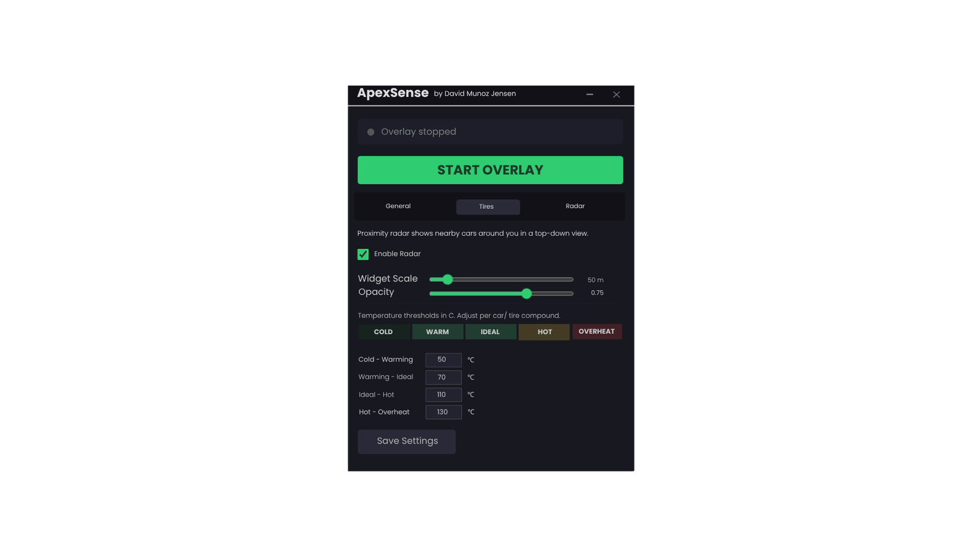The width and height of the screenshot is (980, 551).
Task: Edit the Cold - Warming temperature field
Action: coord(443,359)
